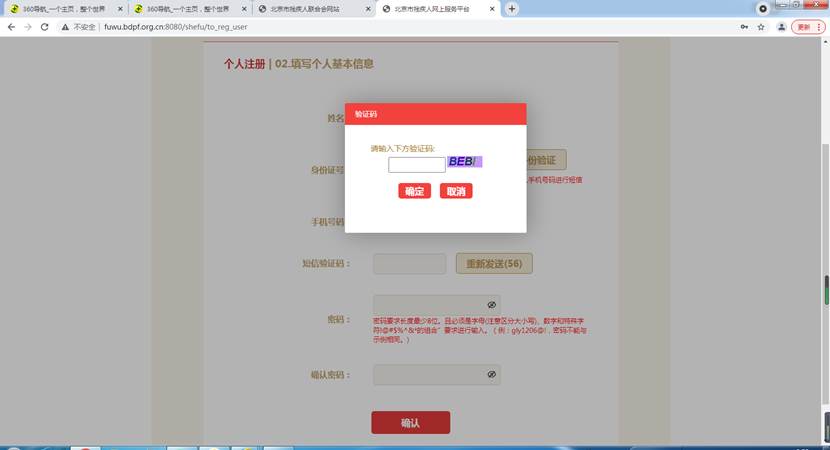Click the 确认密码 confirm password field
The width and height of the screenshot is (830, 450).
pos(437,375)
